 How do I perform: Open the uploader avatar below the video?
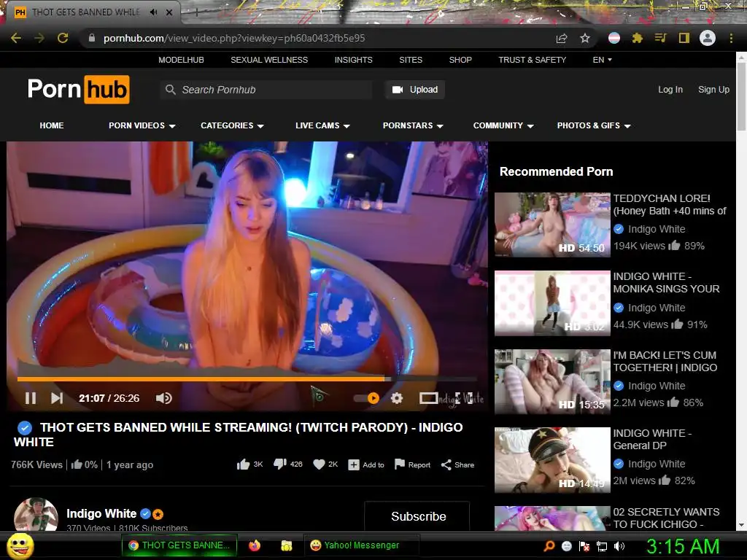(x=36, y=515)
